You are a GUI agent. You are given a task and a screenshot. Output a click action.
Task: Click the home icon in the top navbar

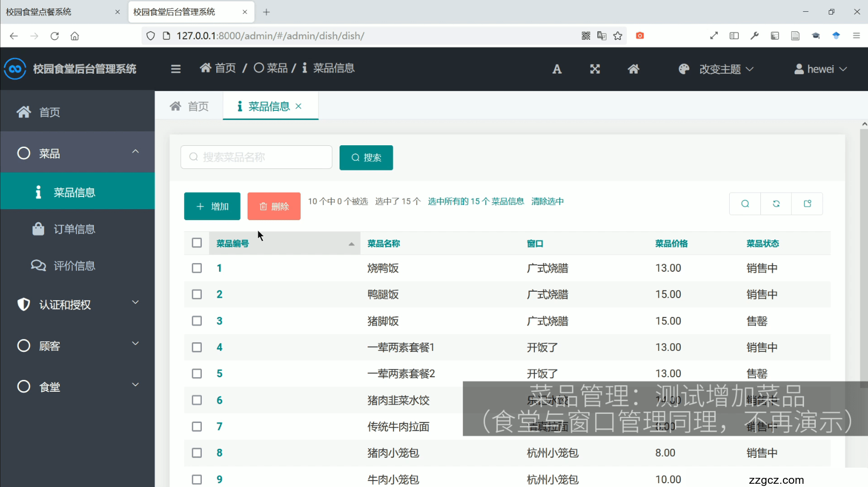[x=633, y=69]
